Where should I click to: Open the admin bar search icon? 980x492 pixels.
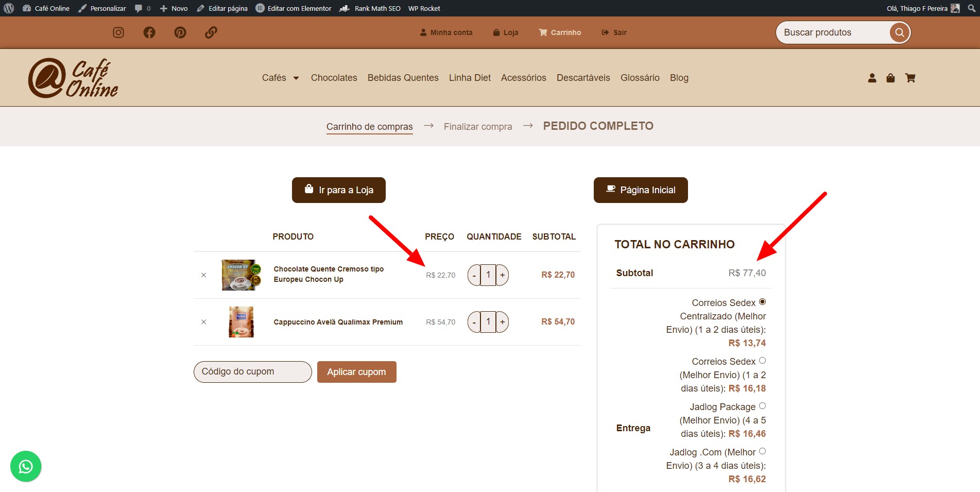pos(971,8)
